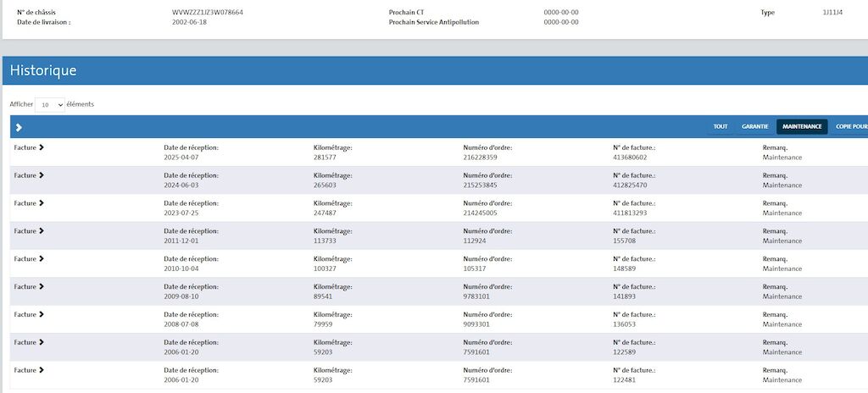The width and height of the screenshot is (868, 393).
Task: Click invoice number 413680602
Action: 630,158
